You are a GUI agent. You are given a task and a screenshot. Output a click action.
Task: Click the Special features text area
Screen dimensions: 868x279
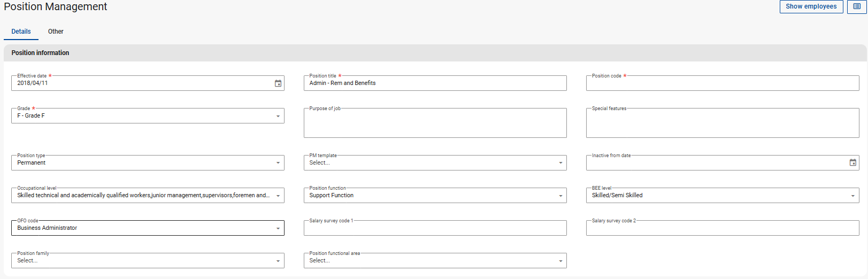pyautogui.click(x=722, y=124)
